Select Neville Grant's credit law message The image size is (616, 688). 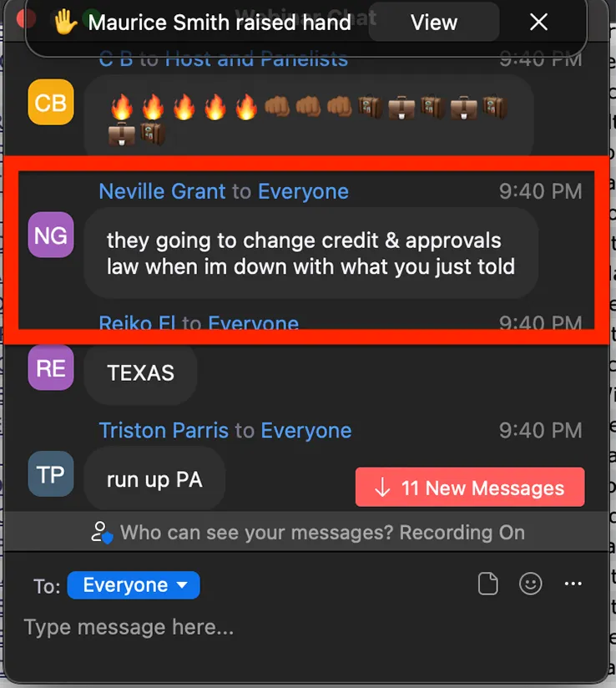(x=311, y=253)
